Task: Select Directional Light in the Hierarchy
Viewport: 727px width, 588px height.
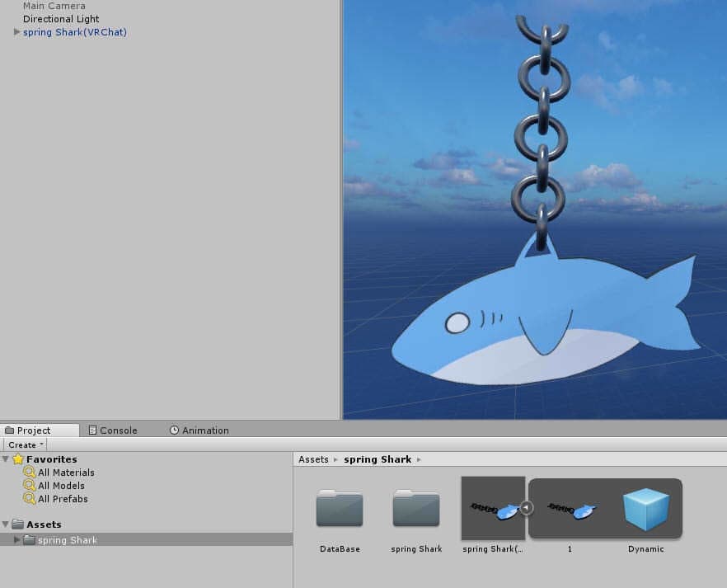Action: [x=61, y=19]
